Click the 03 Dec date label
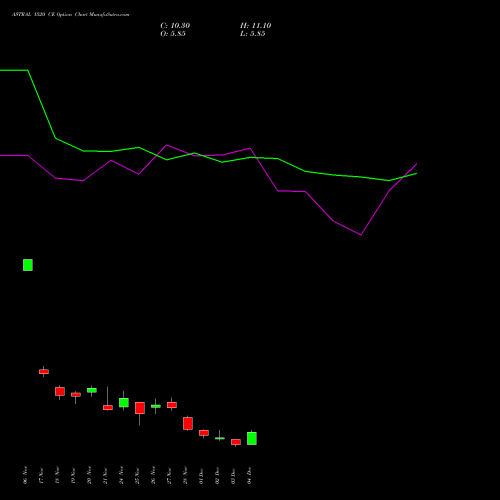Viewport: 500px width, 500px height. click(x=234, y=475)
